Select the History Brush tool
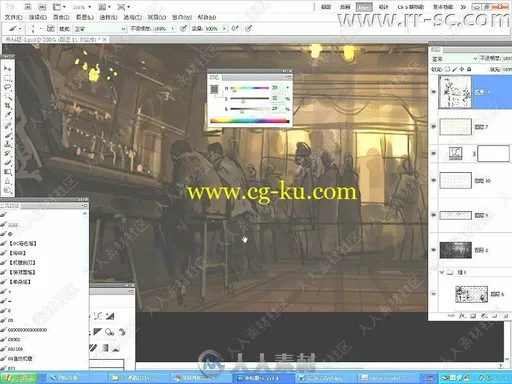 (x=7, y=153)
